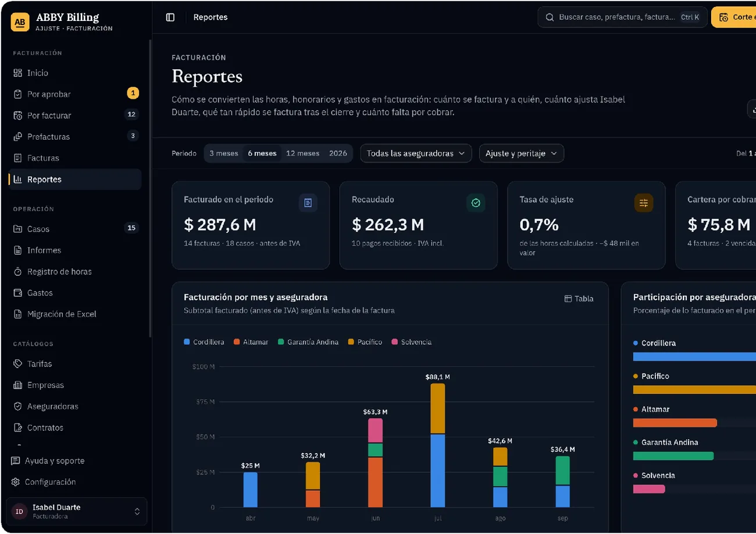Select the 2026 period option
The height and width of the screenshot is (534, 756).
pyautogui.click(x=338, y=154)
